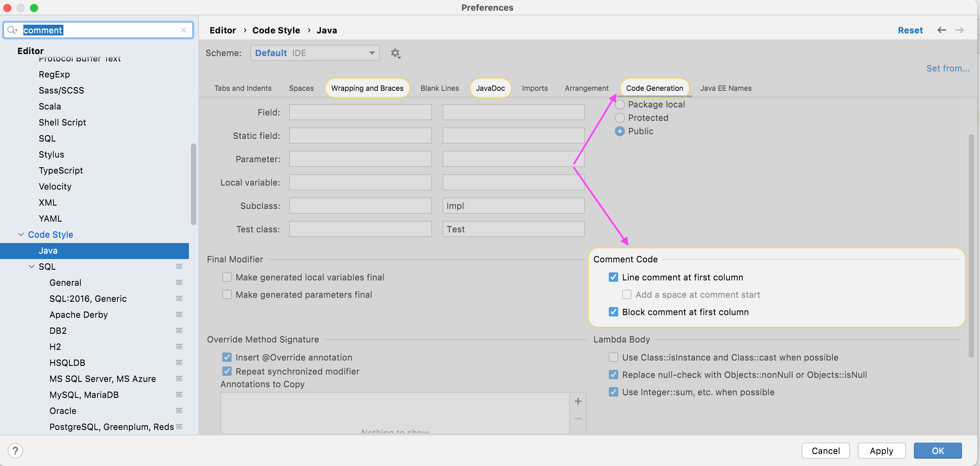Select the Protected radio button
980x466 pixels.
click(620, 118)
